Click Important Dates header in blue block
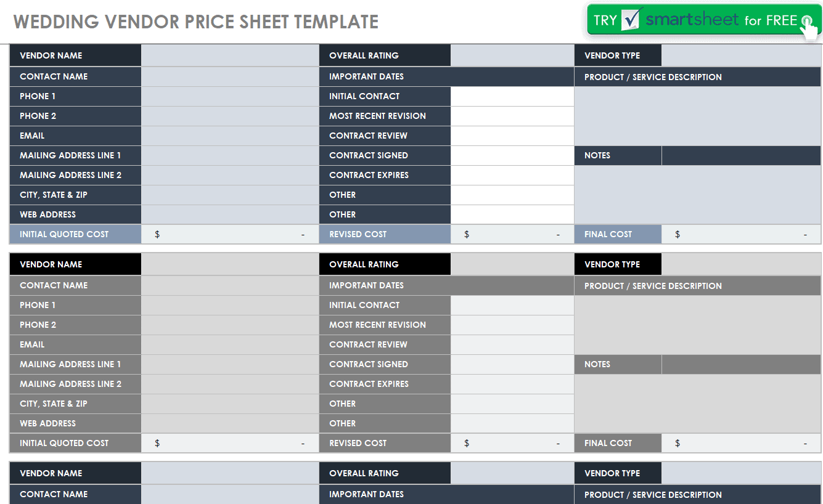 point(446,76)
